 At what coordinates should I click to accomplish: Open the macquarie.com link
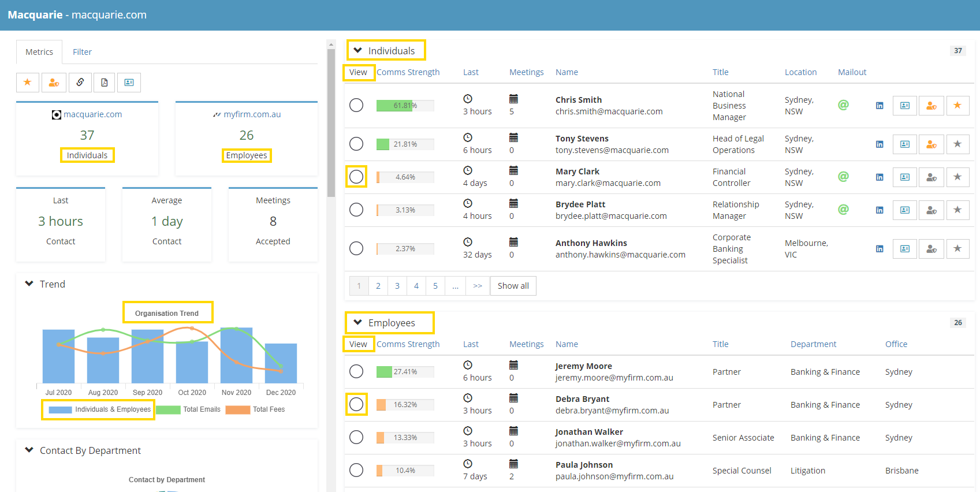coord(92,114)
